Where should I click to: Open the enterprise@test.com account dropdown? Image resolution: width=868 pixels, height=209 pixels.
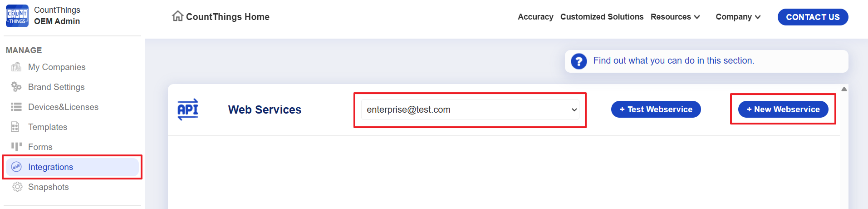470,109
